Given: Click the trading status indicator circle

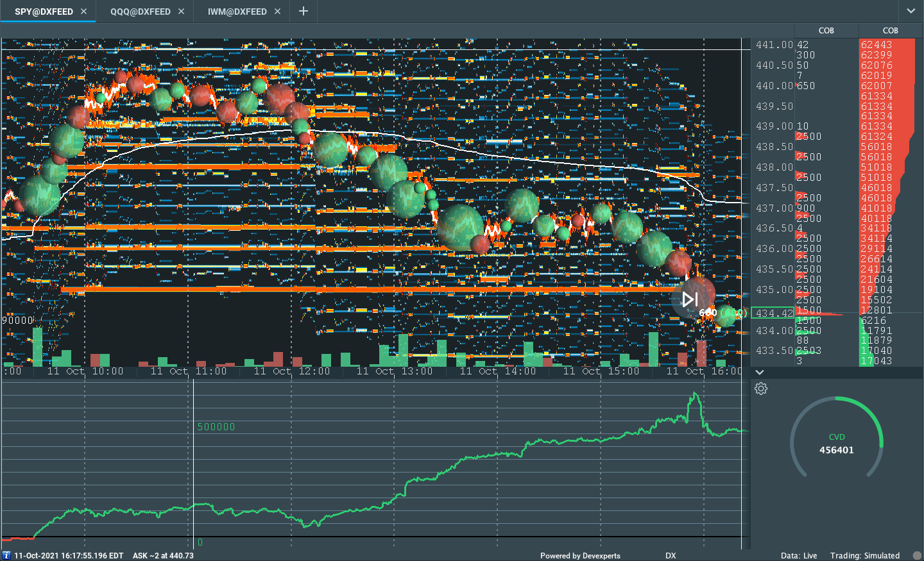Looking at the screenshot, I should pyautogui.click(x=917, y=556).
